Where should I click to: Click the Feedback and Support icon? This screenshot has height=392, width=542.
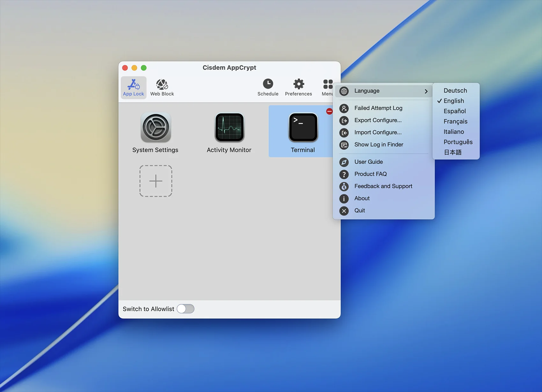pyautogui.click(x=344, y=186)
